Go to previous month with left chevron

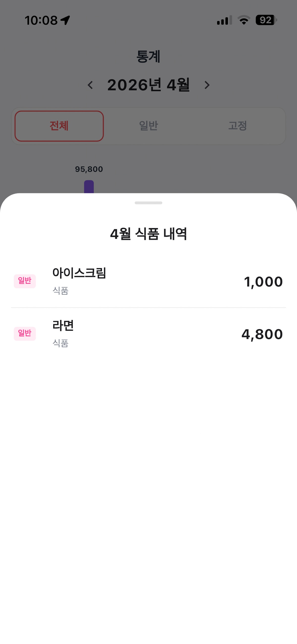click(91, 85)
